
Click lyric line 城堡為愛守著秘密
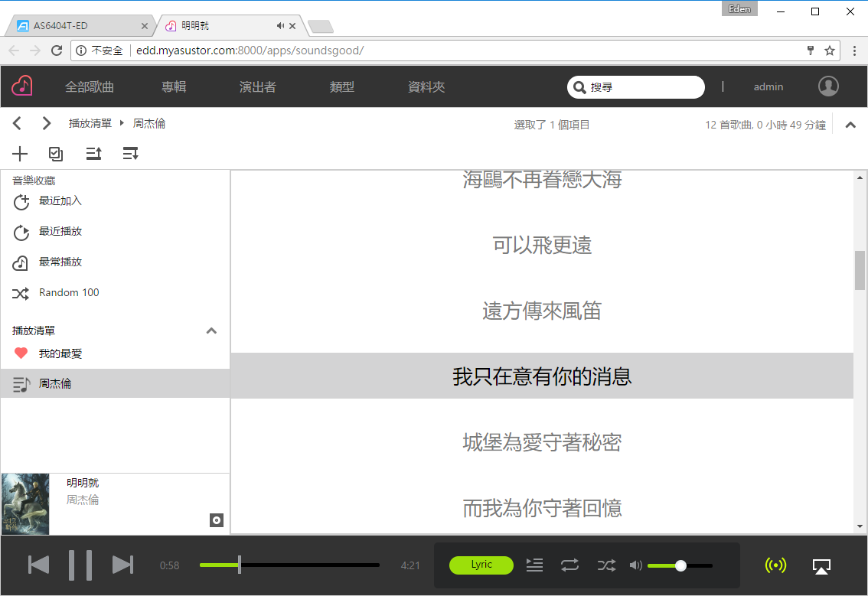tap(542, 442)
